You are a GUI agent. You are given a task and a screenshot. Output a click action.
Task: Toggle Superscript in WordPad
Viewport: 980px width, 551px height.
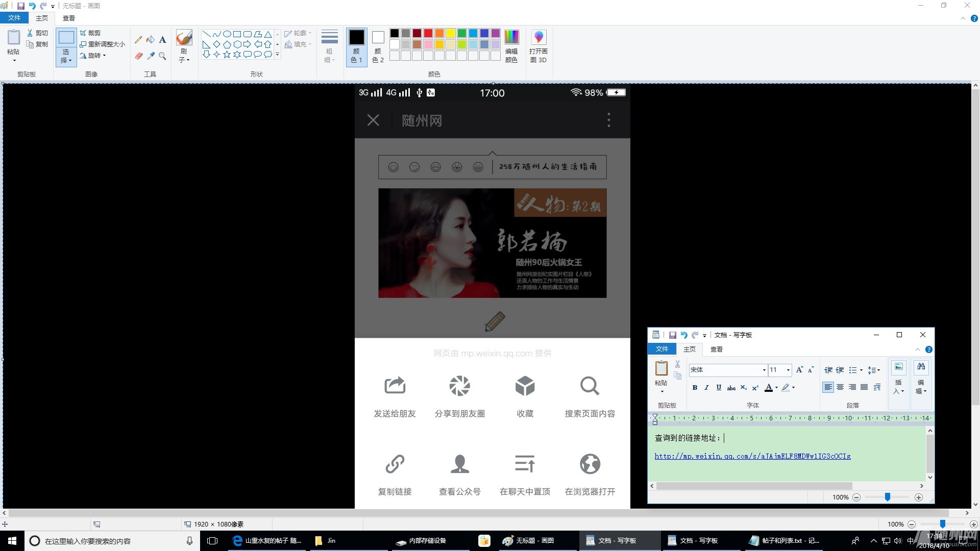coord(755,388)
